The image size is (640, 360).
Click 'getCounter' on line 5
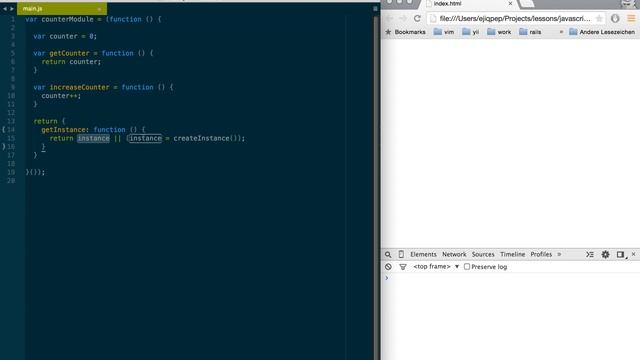pyautogui.click(x=69, y=53)
